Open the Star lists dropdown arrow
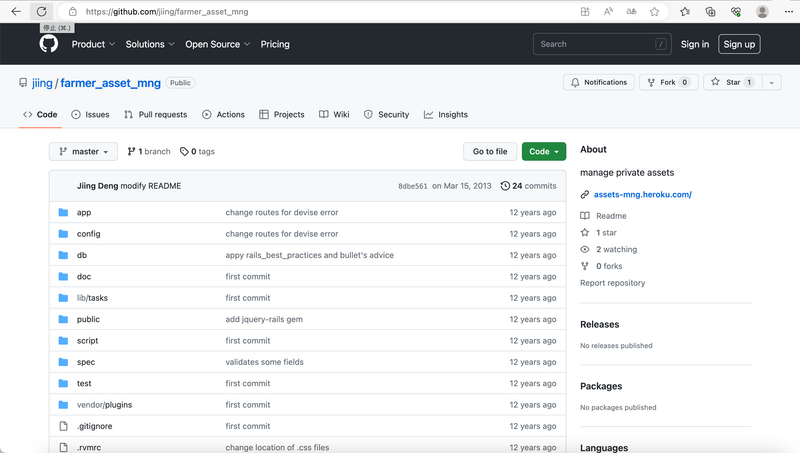 771,82
